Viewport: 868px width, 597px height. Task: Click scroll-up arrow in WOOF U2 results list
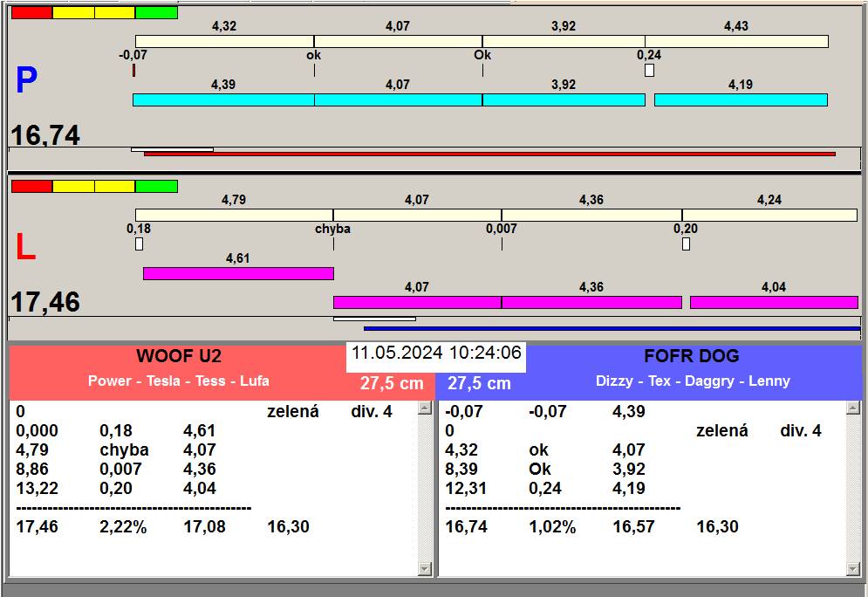[x=425, y=408]
